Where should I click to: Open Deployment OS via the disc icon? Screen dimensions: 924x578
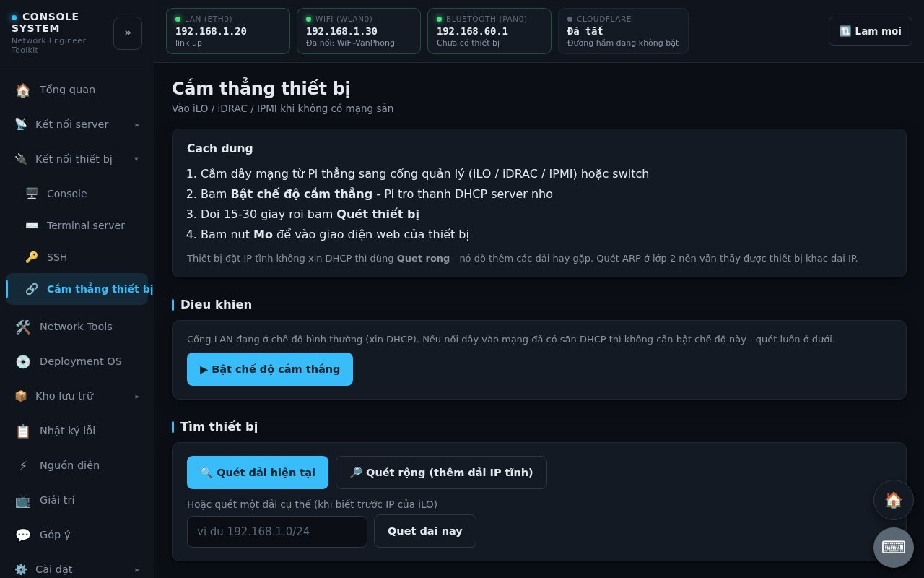click(x=23, y=362)
